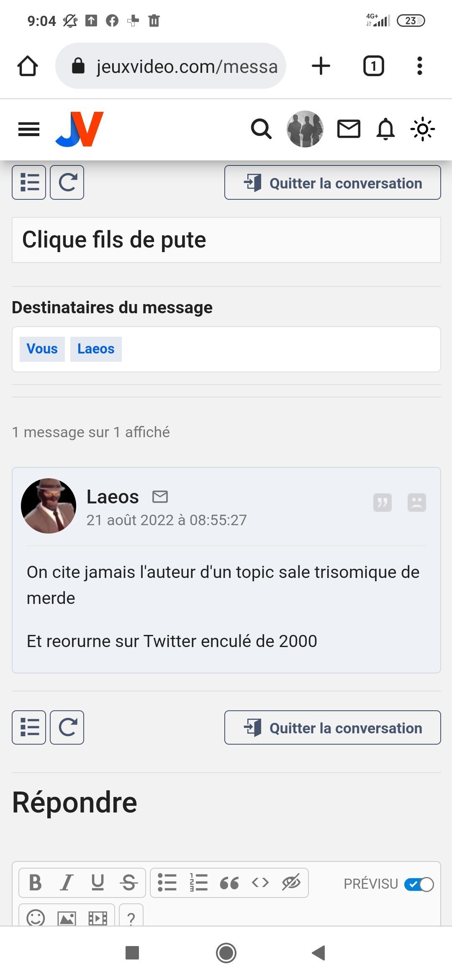Insert spoiler with crossed-eye icon

point(291,883)
